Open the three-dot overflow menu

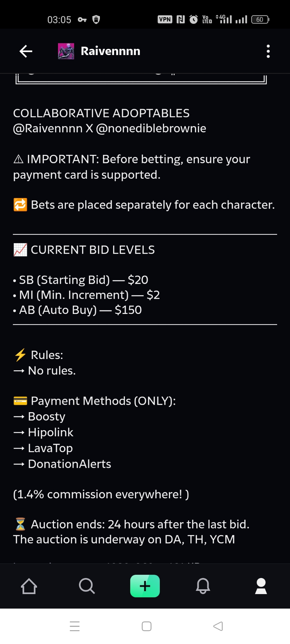pos(268,51)
